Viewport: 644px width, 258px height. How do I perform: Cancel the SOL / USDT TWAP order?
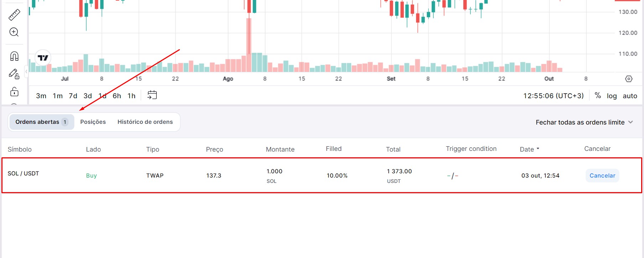(x=602, y=175)
